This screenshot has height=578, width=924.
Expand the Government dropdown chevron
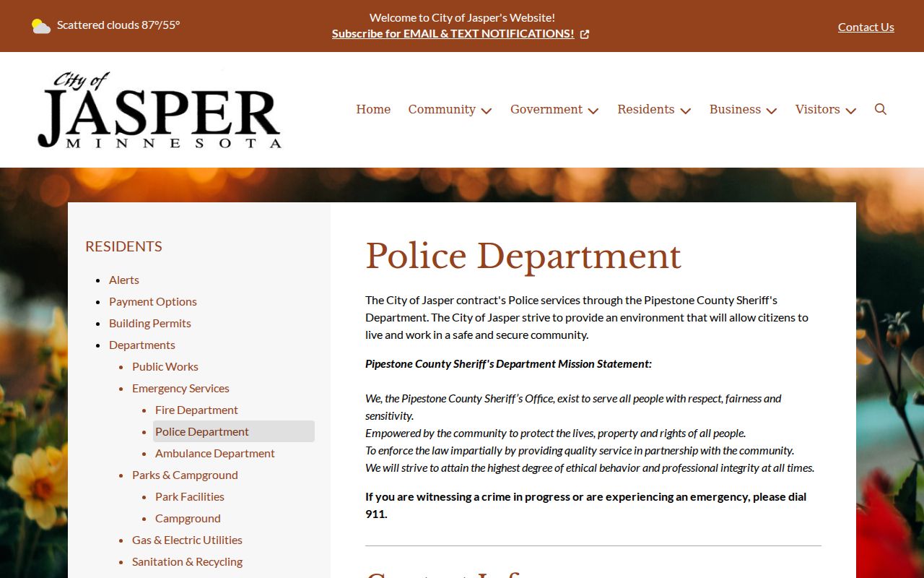click(x=593, y=111)
